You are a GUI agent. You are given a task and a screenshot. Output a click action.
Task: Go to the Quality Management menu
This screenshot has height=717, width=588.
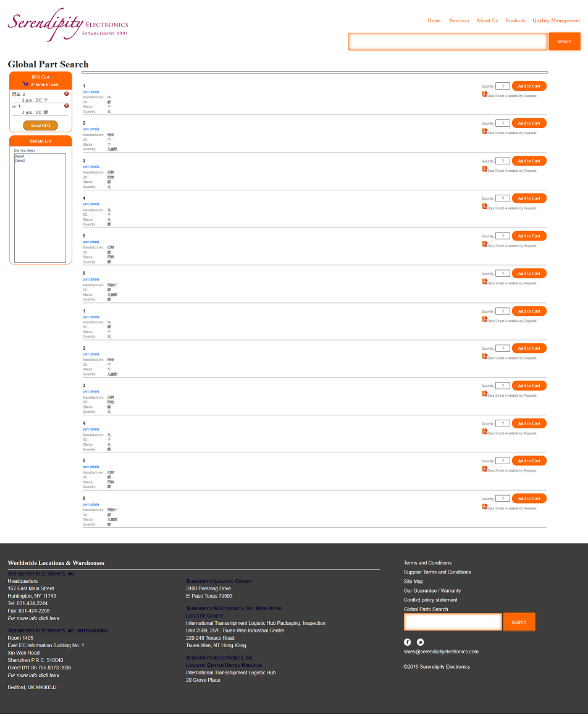(x=556, y=20)
